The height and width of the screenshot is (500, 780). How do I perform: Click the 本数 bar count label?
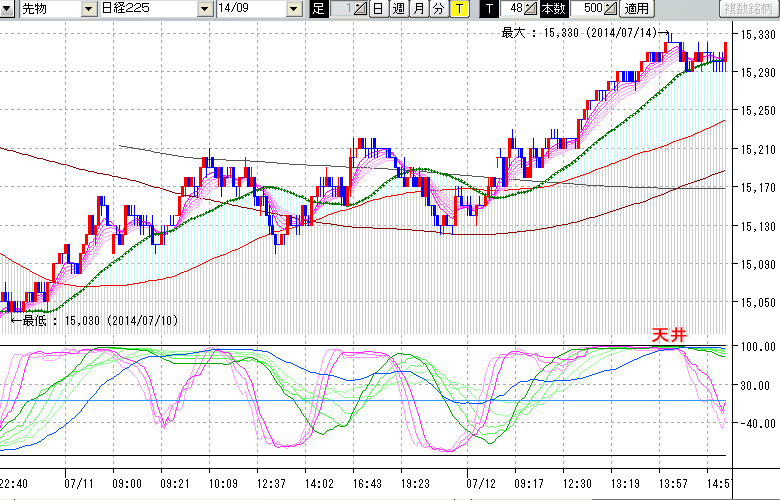(x=552, y=9)
